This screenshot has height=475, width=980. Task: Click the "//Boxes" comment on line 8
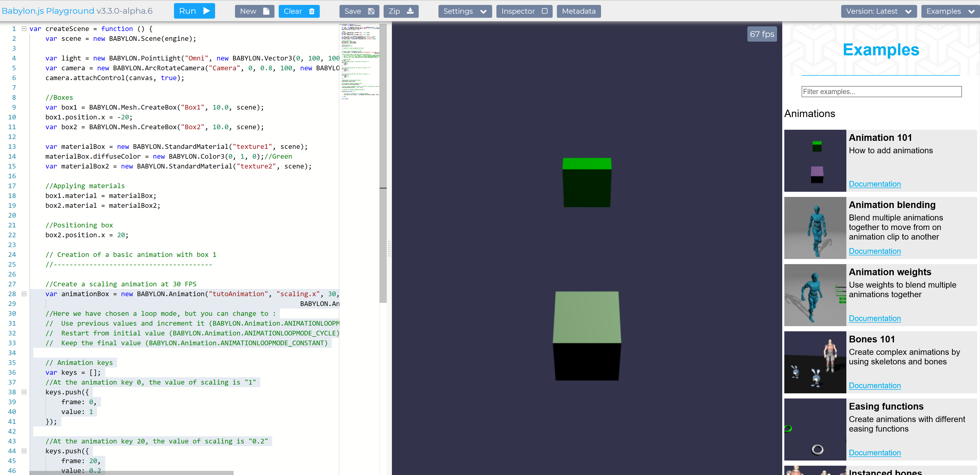click(x=59, y=97)
